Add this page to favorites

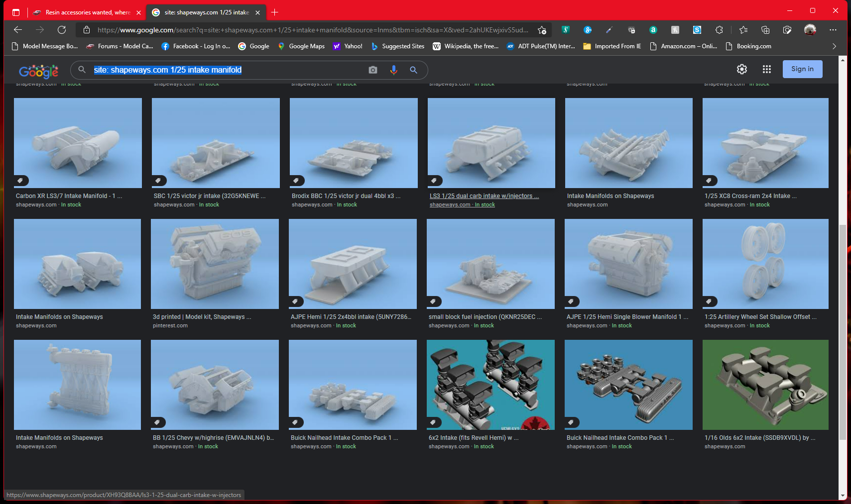542,30
